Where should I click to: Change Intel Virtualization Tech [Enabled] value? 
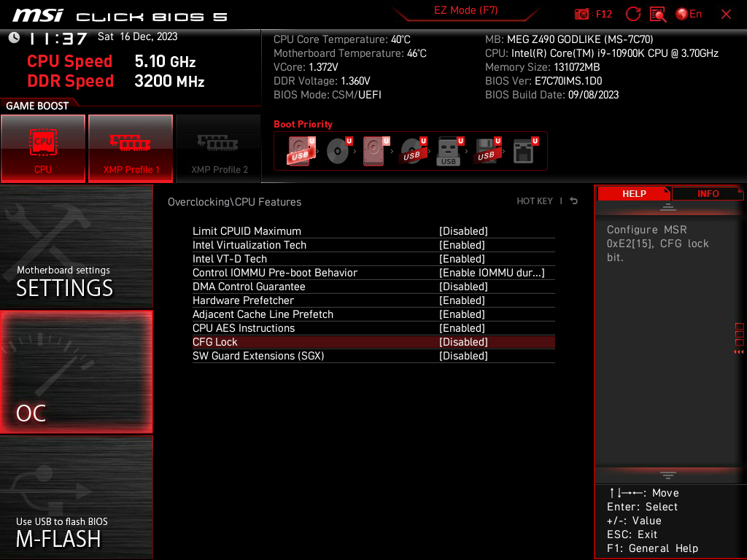(x=462, y=245)
